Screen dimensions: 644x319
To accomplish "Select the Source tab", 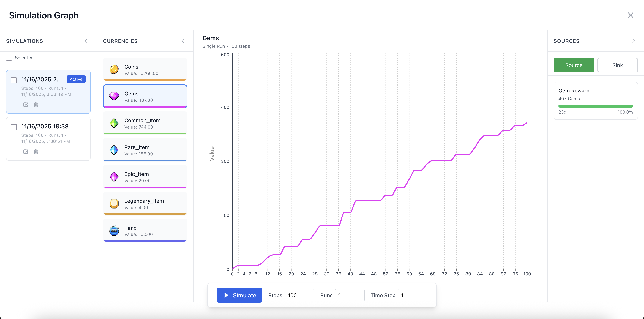I will 574,65.
